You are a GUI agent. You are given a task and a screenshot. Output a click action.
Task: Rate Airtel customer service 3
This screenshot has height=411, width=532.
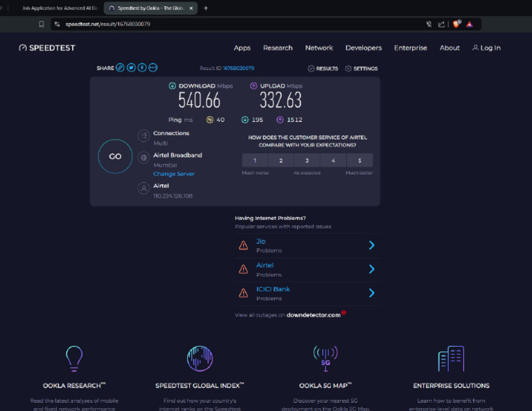[x=307, y=161]
